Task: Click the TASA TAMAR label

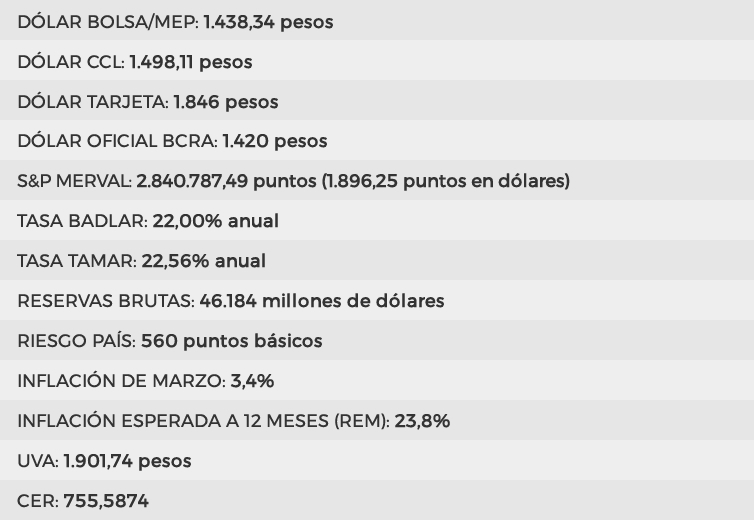Action: pos(77,261)
